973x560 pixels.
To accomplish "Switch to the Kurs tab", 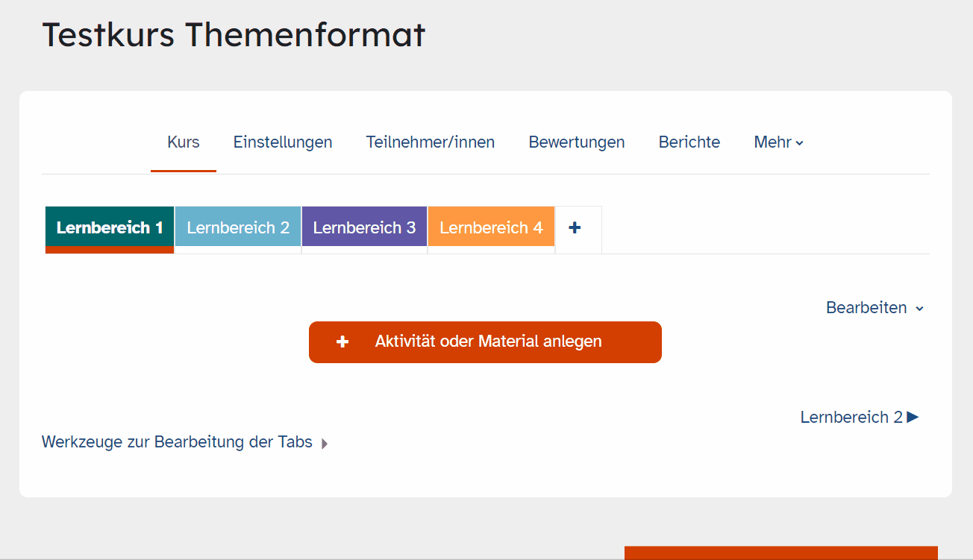I will pos(183,142).
